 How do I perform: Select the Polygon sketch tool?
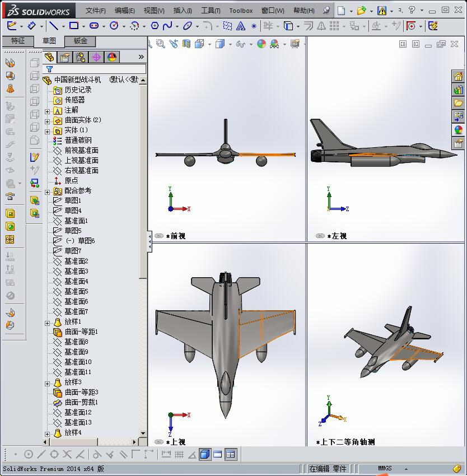[x=155, y=26]
